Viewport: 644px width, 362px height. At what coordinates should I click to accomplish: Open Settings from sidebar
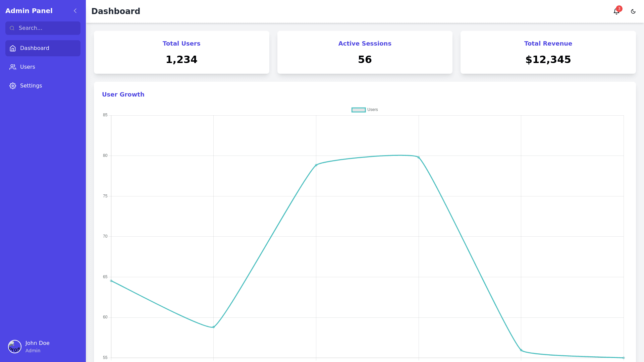click(31, 86)
